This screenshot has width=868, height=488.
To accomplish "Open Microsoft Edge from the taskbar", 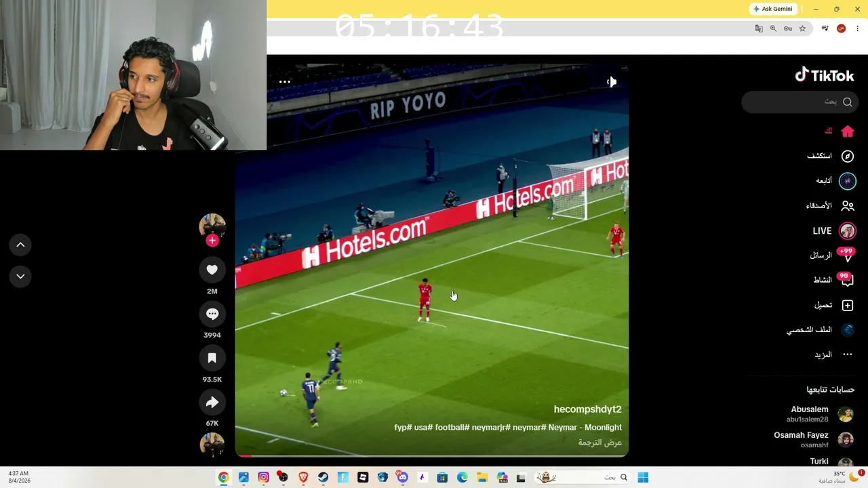I will click(x=462, y=478).
